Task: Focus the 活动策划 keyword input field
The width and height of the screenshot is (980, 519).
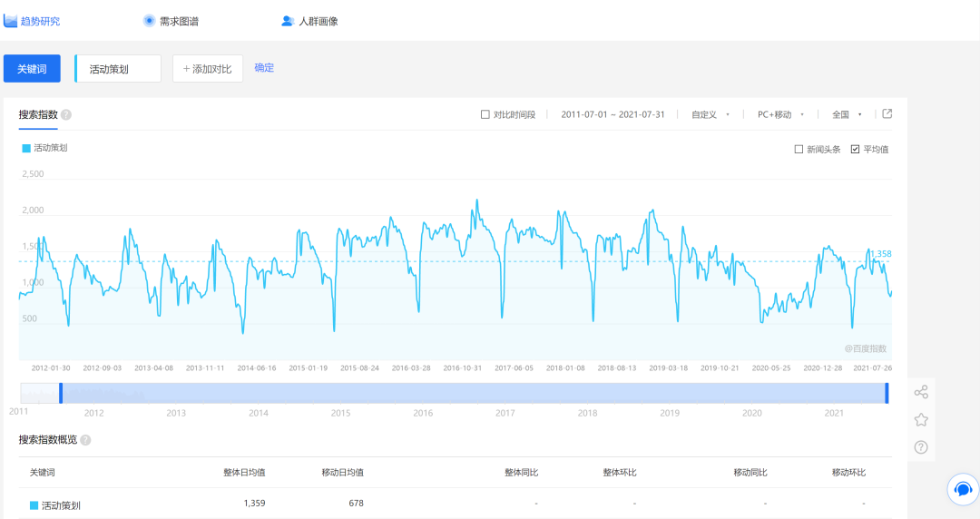Action: [118, 69]
